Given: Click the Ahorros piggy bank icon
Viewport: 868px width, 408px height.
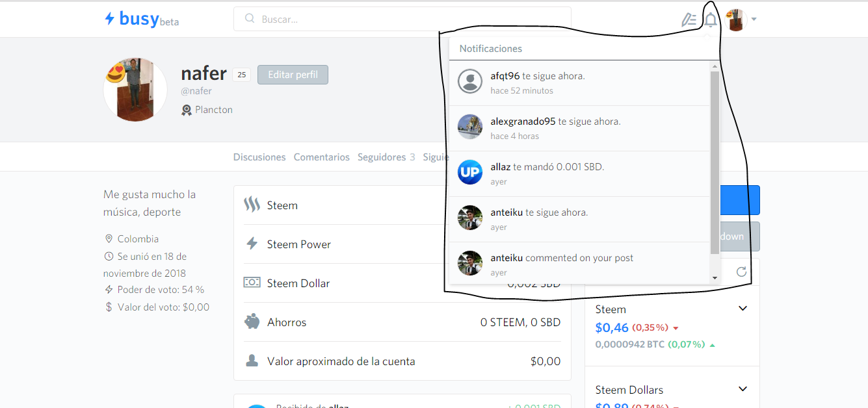Looking at the screenshot, I should 252,322.
